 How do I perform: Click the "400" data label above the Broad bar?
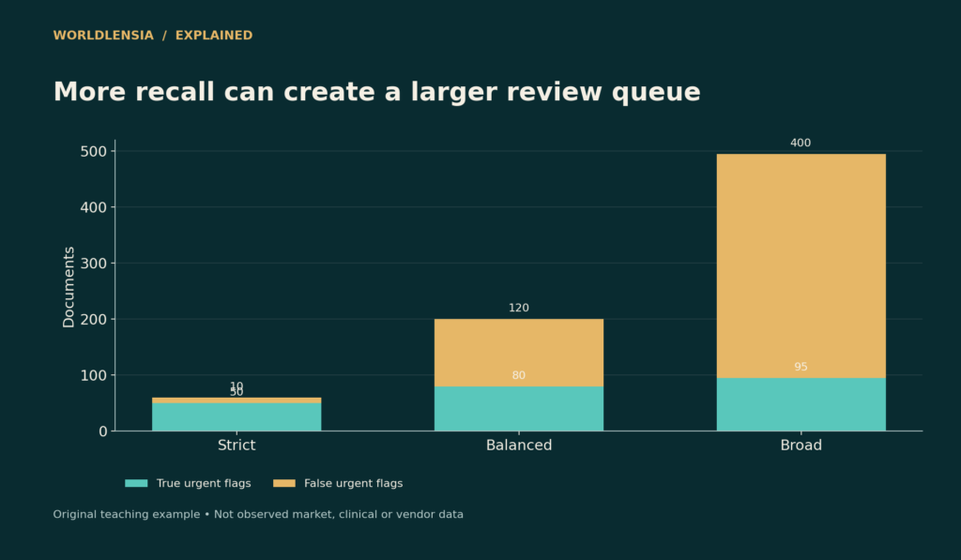tap(801, 143)
